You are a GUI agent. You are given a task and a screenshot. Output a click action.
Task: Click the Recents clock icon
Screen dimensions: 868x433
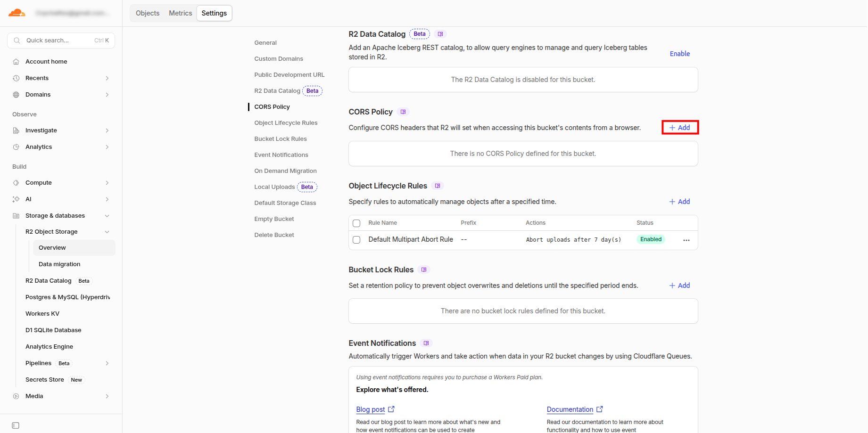[x=16, y=78]
